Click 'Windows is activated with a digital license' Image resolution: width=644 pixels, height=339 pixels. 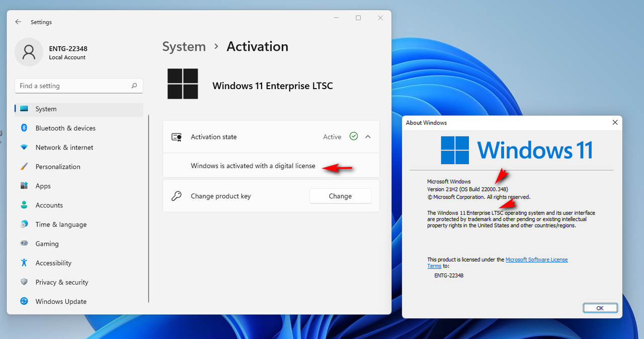pyautogui.click(x=253, y=166)
